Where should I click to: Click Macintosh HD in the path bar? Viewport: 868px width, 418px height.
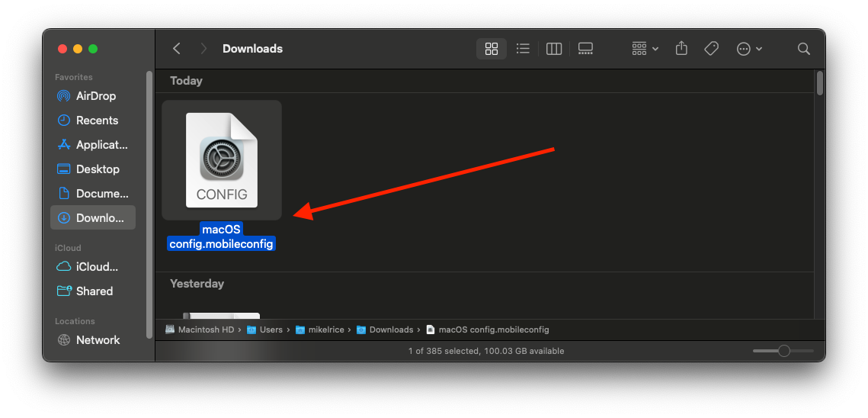click(200, 330)
